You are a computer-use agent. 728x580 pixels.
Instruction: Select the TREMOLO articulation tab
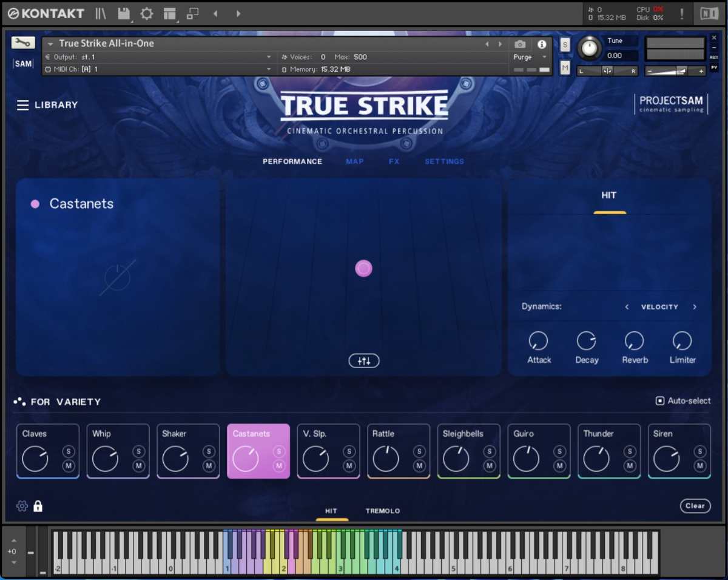tap(383, 511)
